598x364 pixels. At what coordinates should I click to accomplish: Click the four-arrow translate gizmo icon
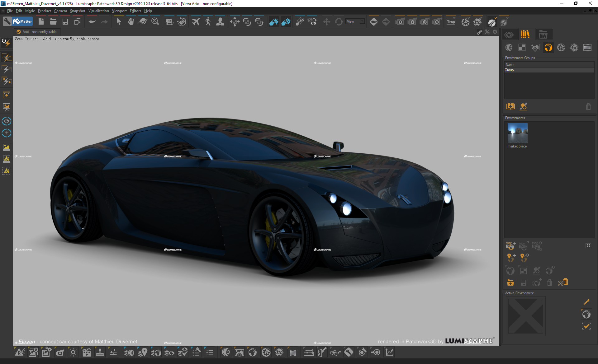pyautogui.click(x=235, y=21)
